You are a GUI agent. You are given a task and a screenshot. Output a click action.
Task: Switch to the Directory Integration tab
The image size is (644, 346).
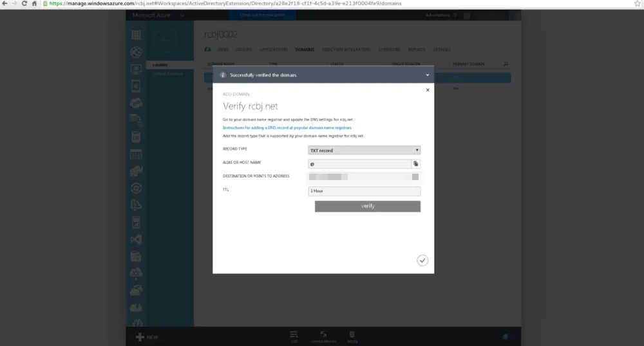click(x=346, y=50)
